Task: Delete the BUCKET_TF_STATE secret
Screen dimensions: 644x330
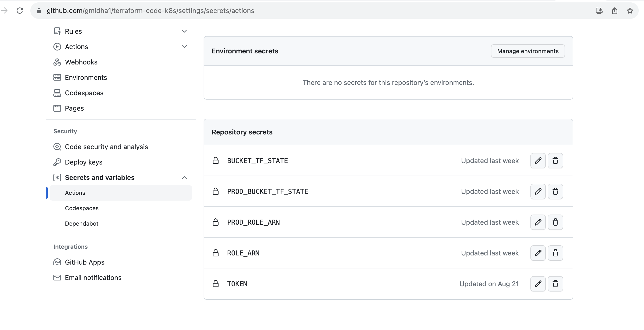Action: [555, 161]
